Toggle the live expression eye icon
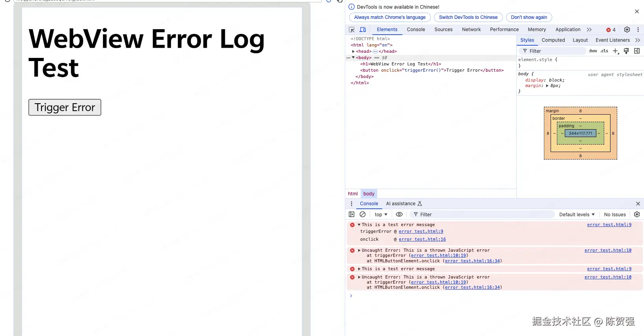The width and height of the screenshot is (644, 336). [399, 214]
